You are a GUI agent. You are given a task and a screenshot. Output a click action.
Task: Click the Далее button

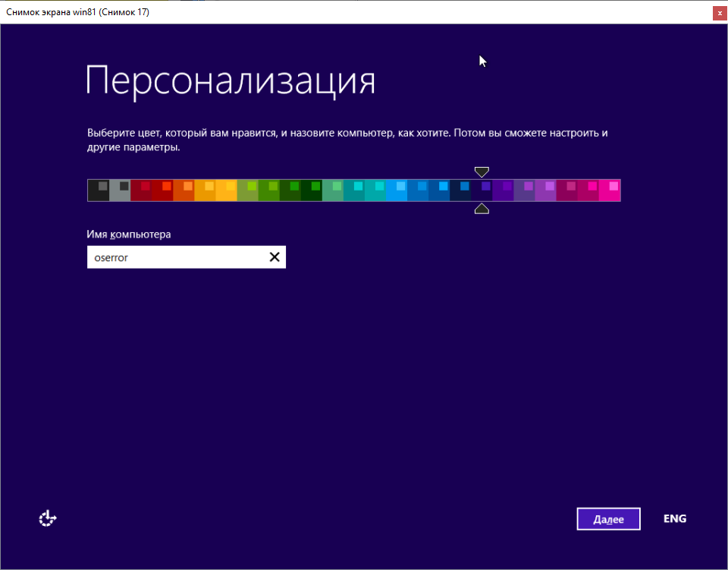click(608, 519)
